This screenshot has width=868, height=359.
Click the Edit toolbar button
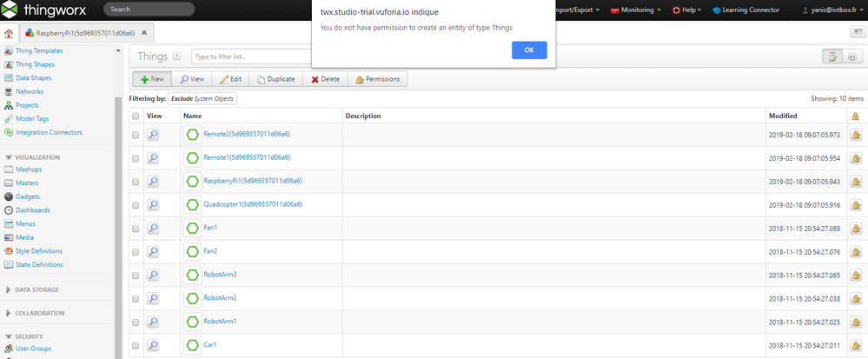pos(230,79)
